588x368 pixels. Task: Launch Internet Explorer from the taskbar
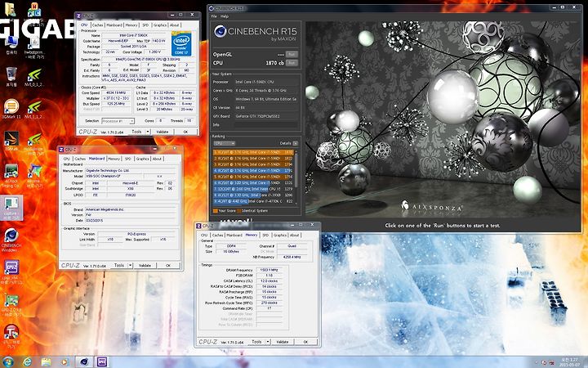pyautogui.click(x=28, y=362)
